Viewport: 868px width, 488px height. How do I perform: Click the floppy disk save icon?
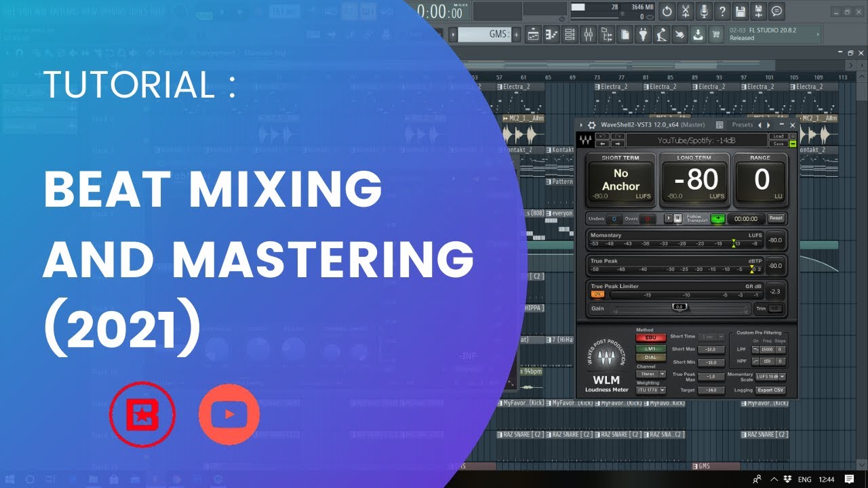741,12
